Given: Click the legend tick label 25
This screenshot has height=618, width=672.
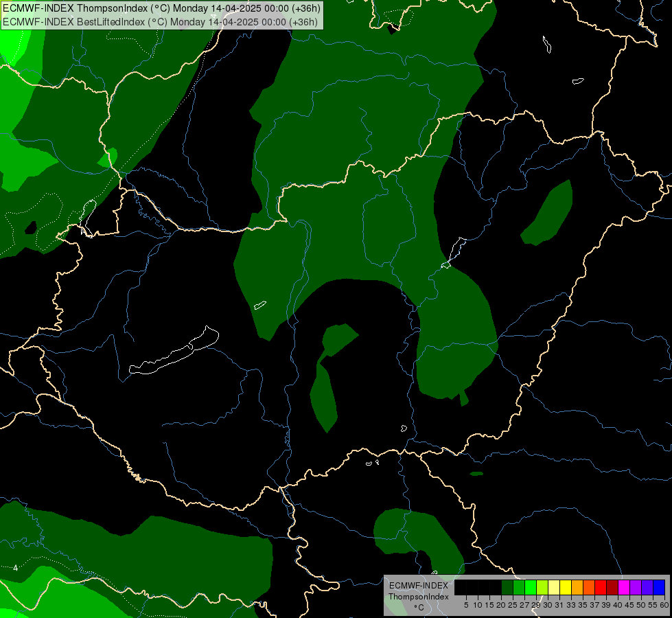Looking at the screenshot, I should point(513,605).
